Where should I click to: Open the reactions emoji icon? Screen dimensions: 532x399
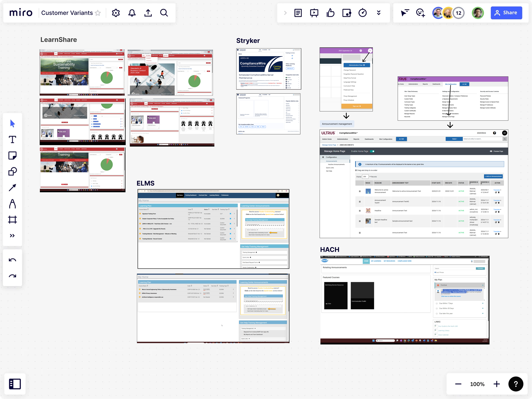pos(421,13)
